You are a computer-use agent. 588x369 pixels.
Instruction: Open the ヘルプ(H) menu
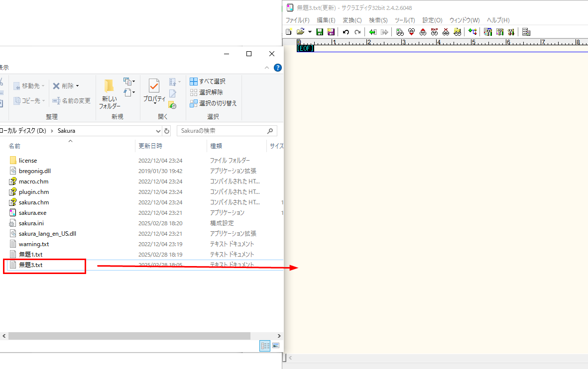pyautogui.click(x=498, y=20)
